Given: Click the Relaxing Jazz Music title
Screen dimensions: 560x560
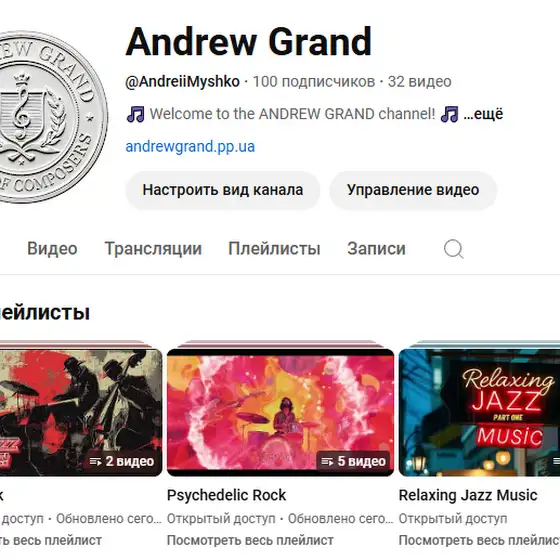Looking at the screenshot, I should [468, 495].
